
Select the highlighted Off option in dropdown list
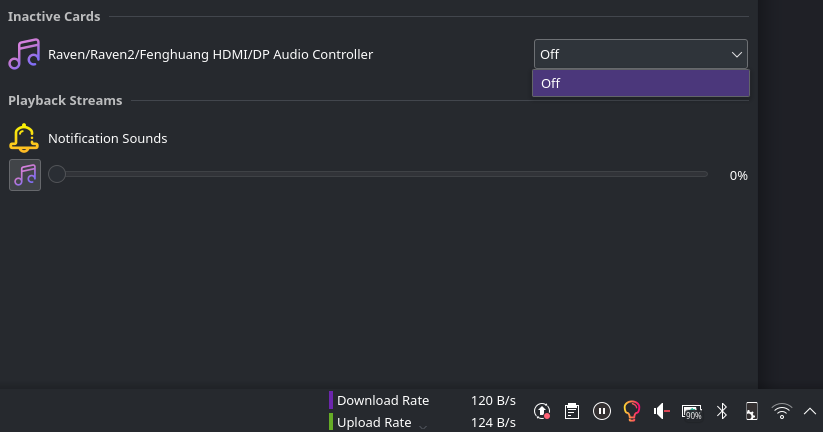(640, 83)
